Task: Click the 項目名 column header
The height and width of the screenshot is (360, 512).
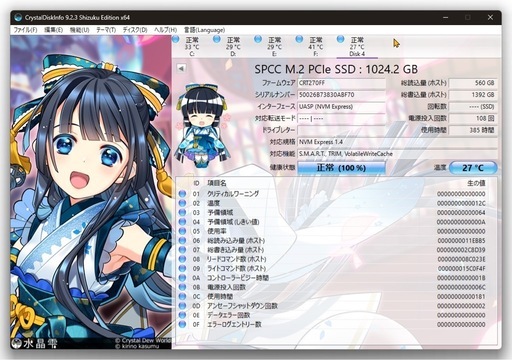Action: pos(217,183)
